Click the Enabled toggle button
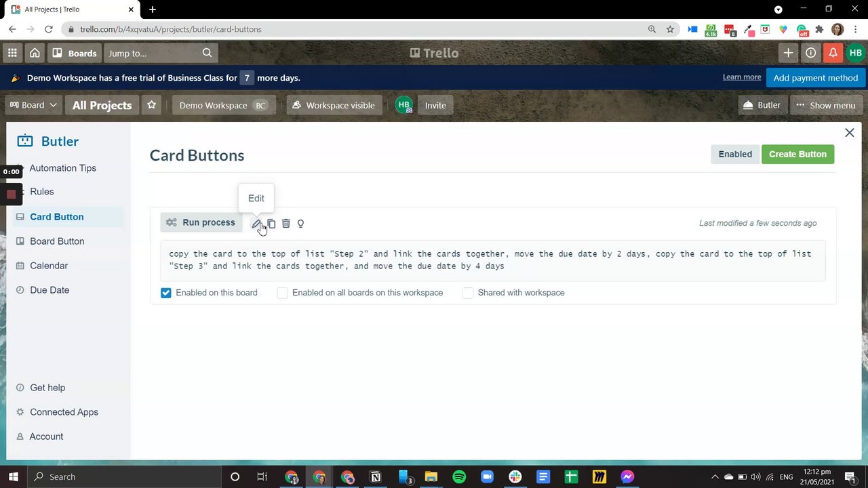The image size is (868, 488). 735,154
